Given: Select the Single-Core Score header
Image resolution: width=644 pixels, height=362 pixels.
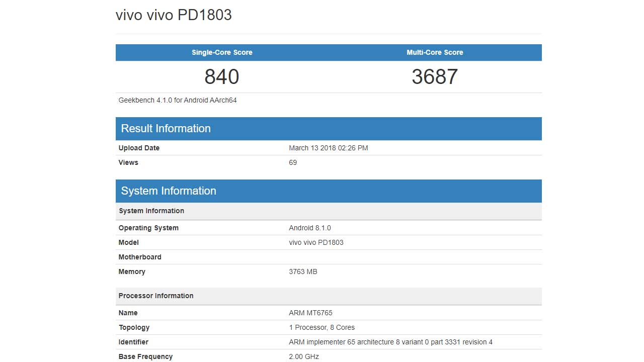Looking at the screenshot, I should click(x=222, y=52).
